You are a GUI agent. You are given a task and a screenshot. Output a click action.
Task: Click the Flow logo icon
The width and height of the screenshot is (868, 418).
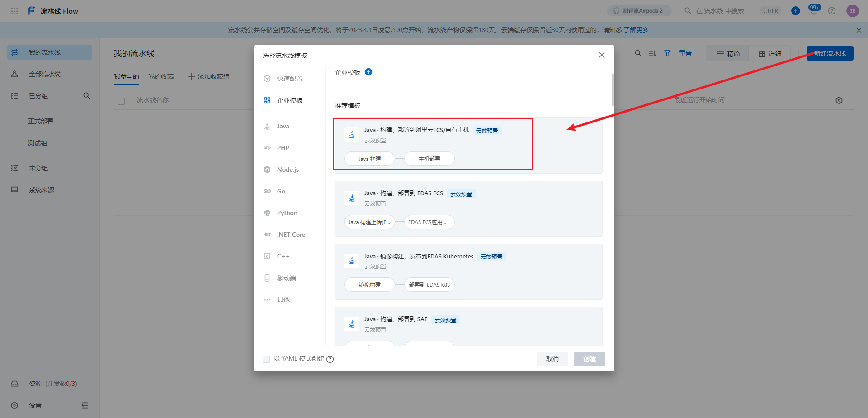[x=31, y=11]
